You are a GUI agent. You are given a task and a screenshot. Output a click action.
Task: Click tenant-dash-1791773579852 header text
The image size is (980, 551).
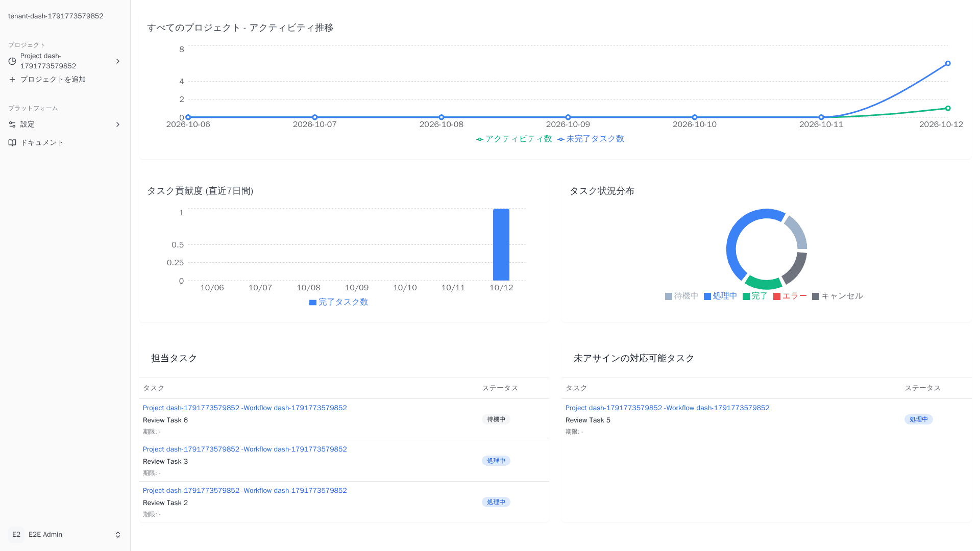(x=56, y=16)
